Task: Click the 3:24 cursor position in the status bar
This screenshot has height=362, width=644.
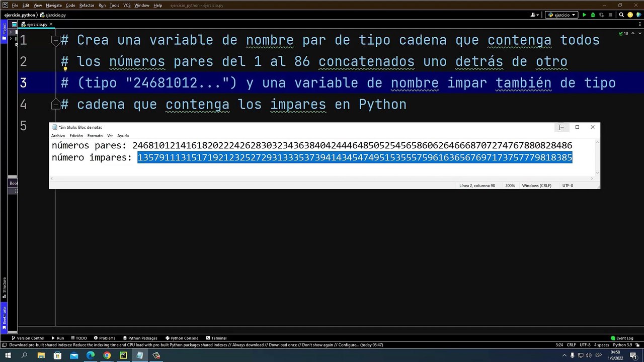Action: tap(559, 345)
